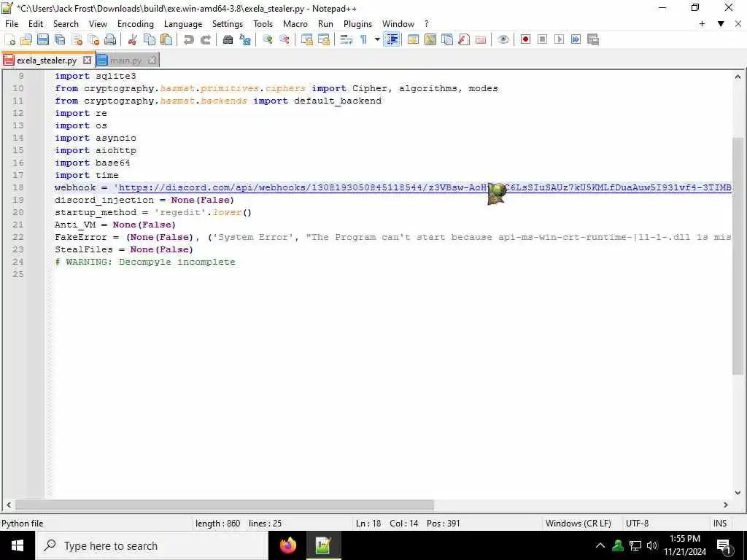Zoom in using the toolbar magnifier
Viewport: 747px width, 560px height.
pos(267,39)
